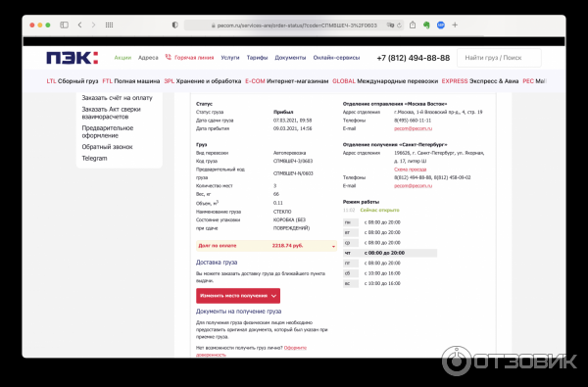Click the Москва Восток phone 8(495) 660-11-11
Viewport: 588px width, 387px height.
tap(413, 121)
